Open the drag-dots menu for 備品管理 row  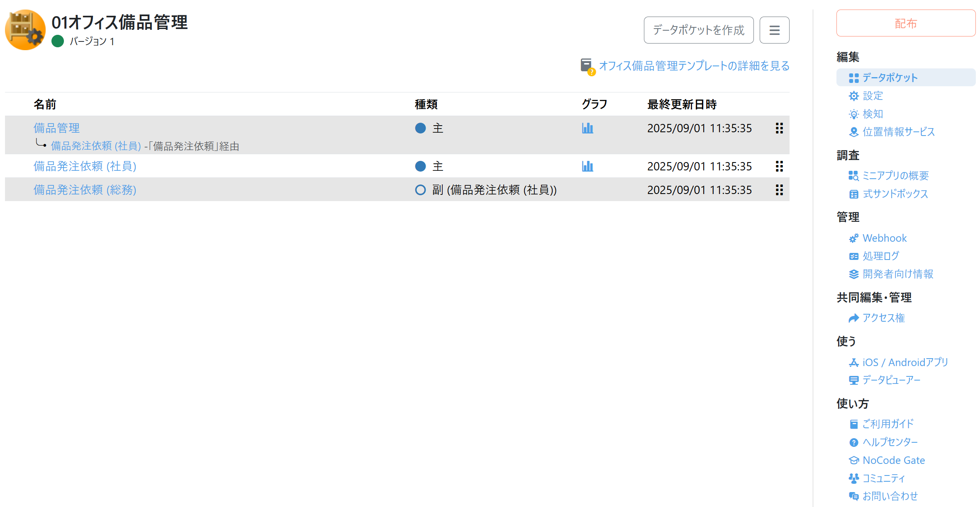(x=779, y=128)
